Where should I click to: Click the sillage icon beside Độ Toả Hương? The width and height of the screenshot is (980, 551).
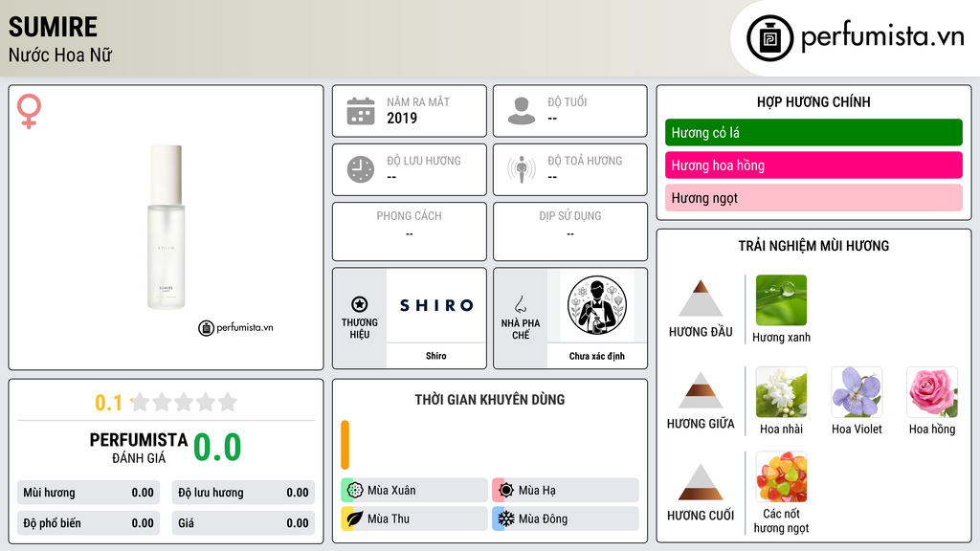point(522,169)
